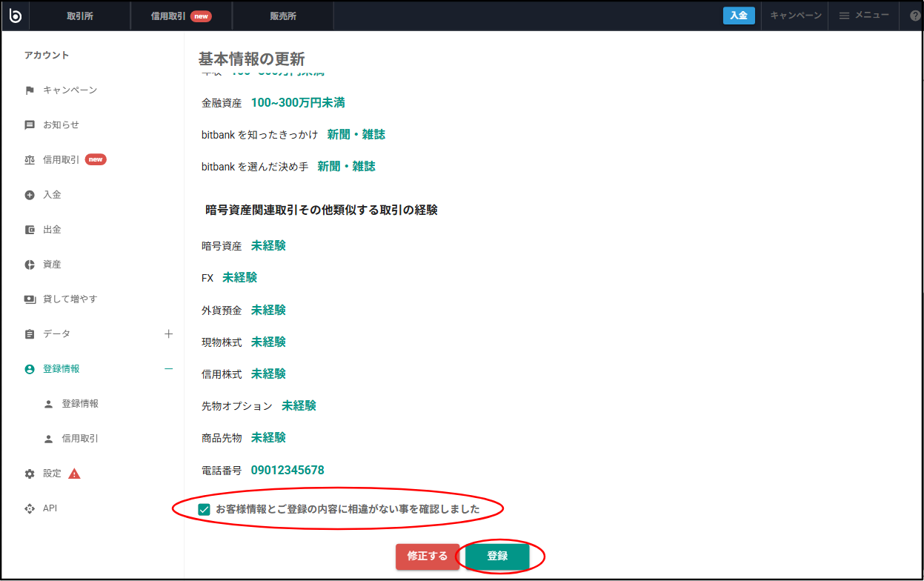The width and height of the screenshot is (924, 581).
Task: Open the 取引所 tab
Action: [x=80, y=16]
